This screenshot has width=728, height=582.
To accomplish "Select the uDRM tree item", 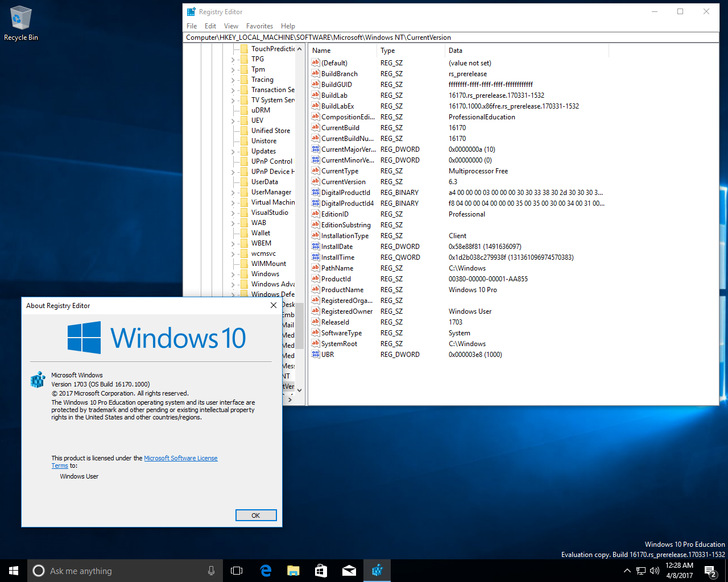I will (x=260, y=110).
